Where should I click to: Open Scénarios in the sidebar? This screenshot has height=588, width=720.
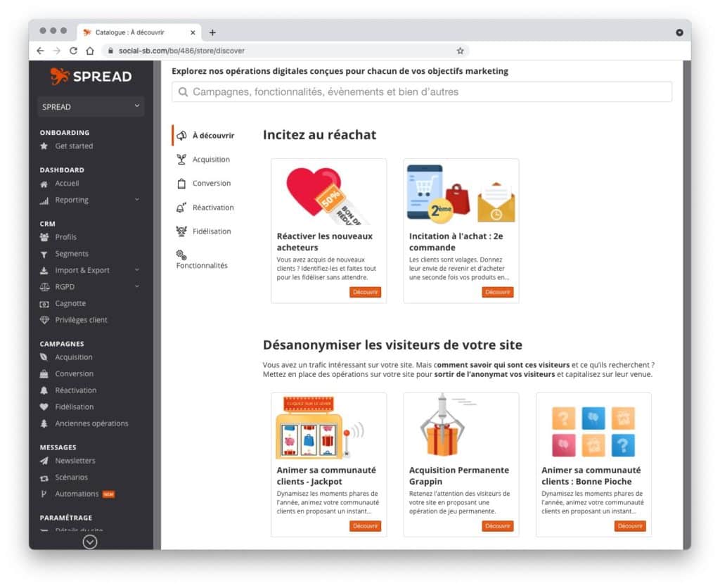coord(71,478)
